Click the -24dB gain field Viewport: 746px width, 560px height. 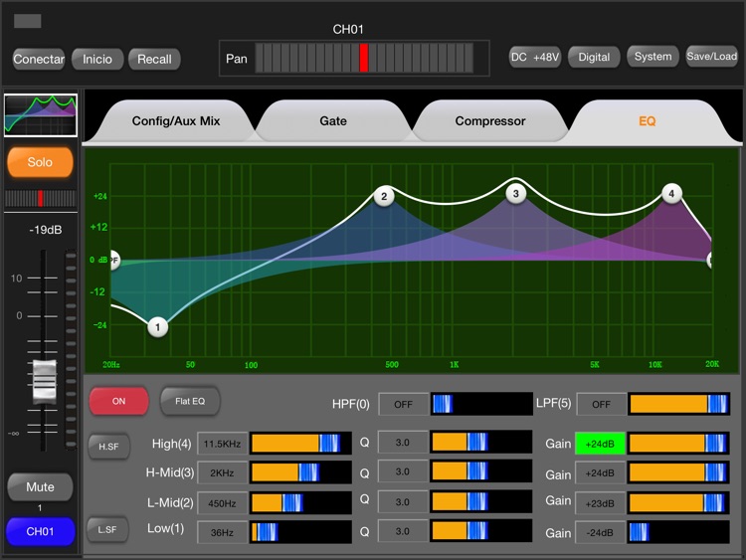click(x=600, y=533)
